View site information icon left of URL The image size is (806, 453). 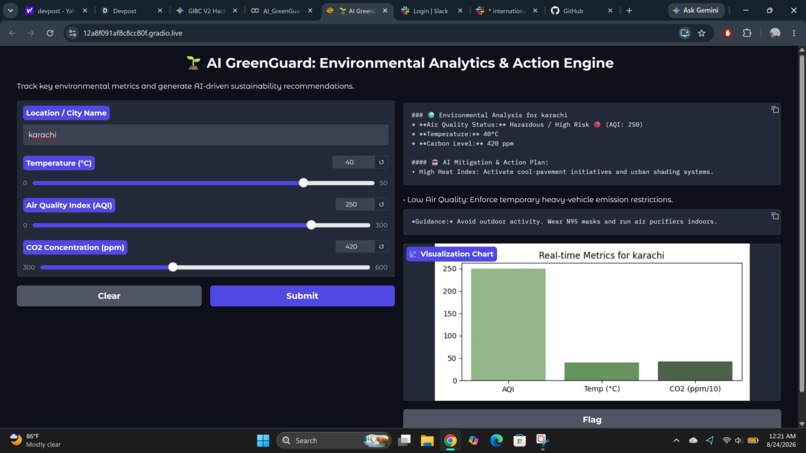pyautogui.click(x=72, y=33)
